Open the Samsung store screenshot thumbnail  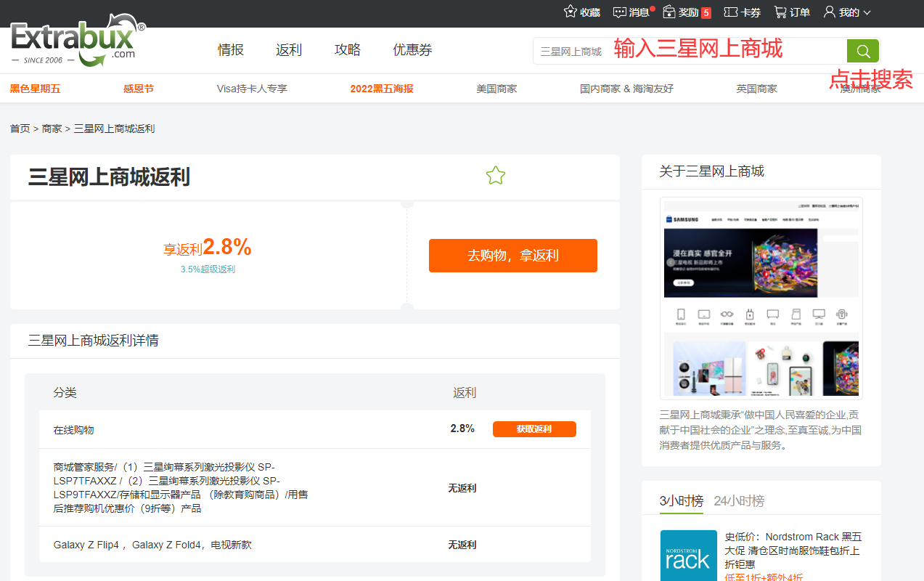[761, 298]
